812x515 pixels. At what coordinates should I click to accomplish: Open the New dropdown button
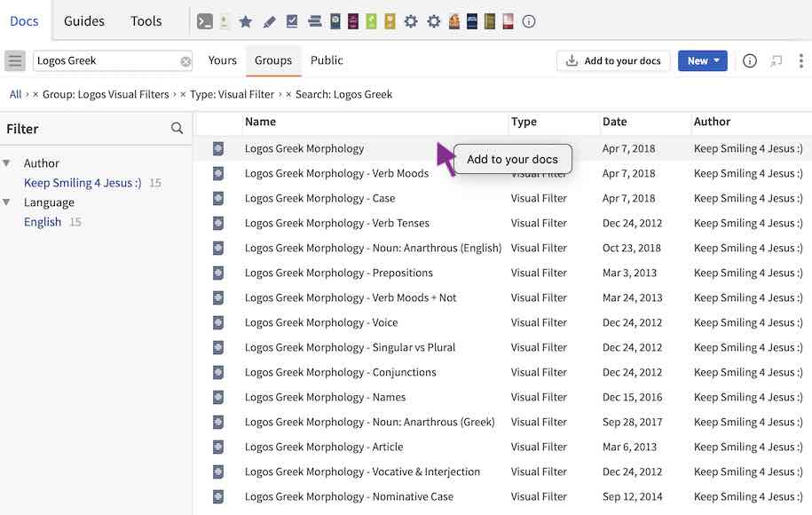703,60
